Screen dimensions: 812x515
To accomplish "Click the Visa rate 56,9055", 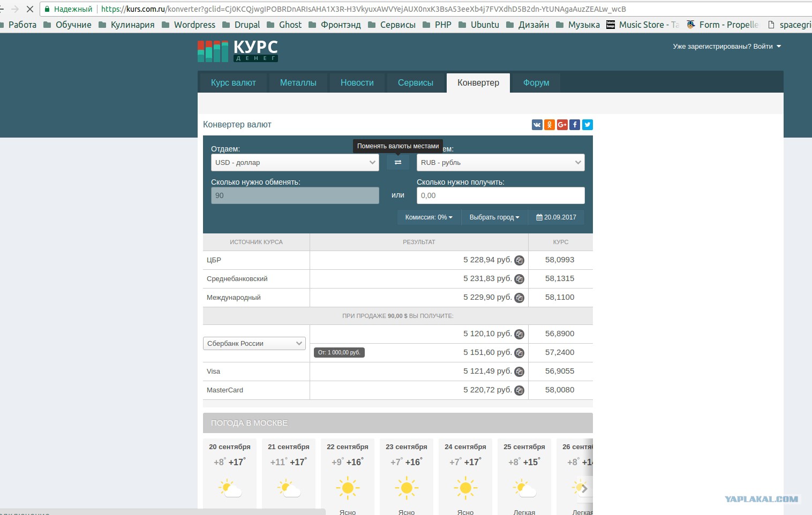I will [560, 371].
